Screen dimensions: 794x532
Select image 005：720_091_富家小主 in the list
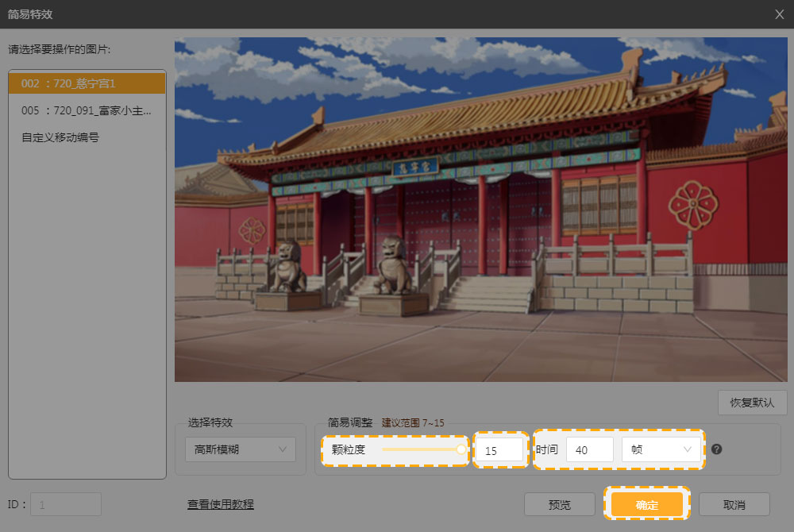87,110
